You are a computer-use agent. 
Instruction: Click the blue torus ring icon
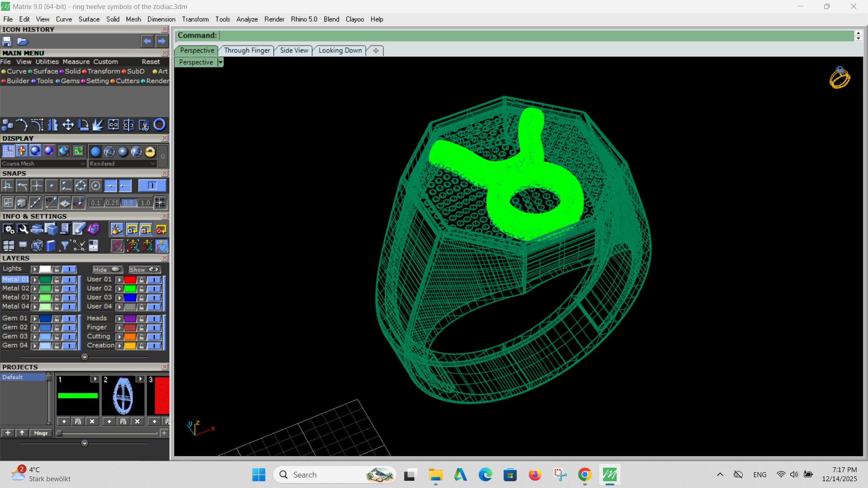pyautogui.click(x=160, y=124)
